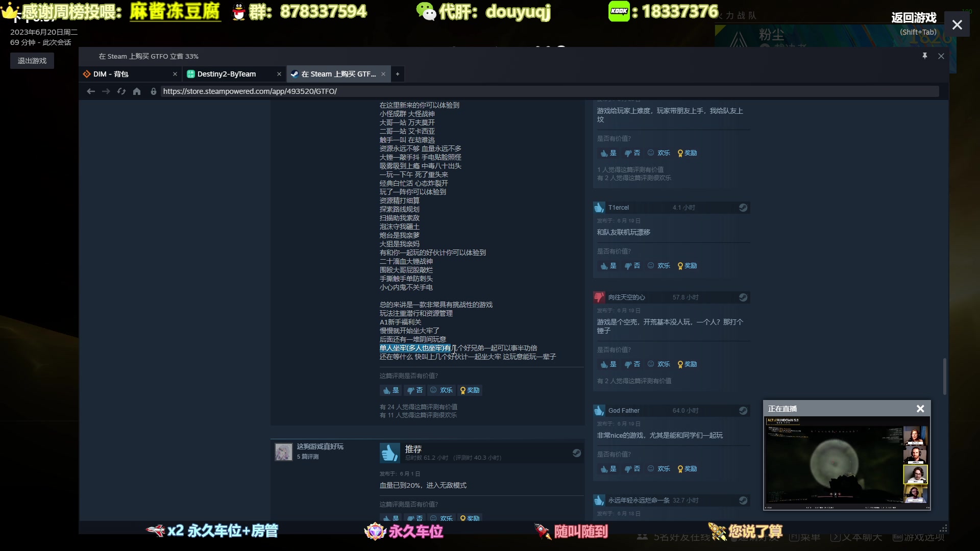
Task: Close the 在 Steam 上购买 GTFO tab
Action: coord(383,74)
